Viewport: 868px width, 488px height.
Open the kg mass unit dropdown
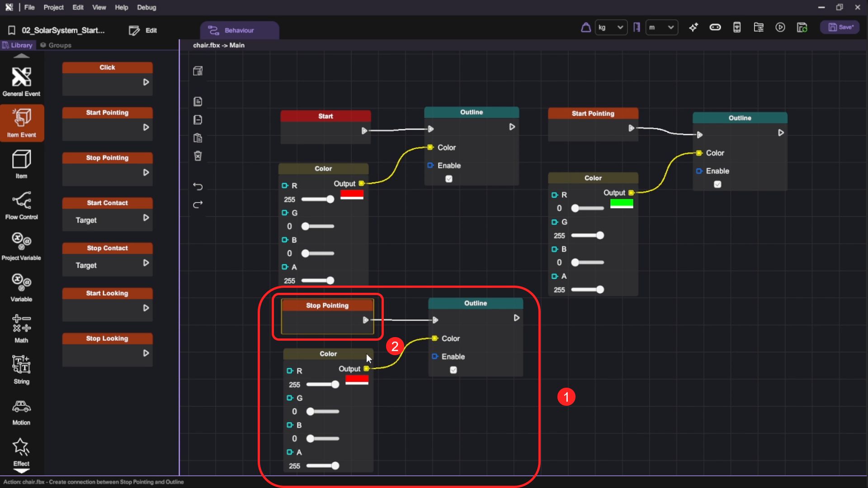(x=611, y=28)
